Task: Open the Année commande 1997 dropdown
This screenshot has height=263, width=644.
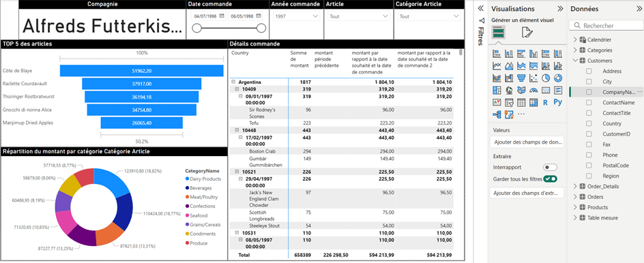Action: (297, 16)
